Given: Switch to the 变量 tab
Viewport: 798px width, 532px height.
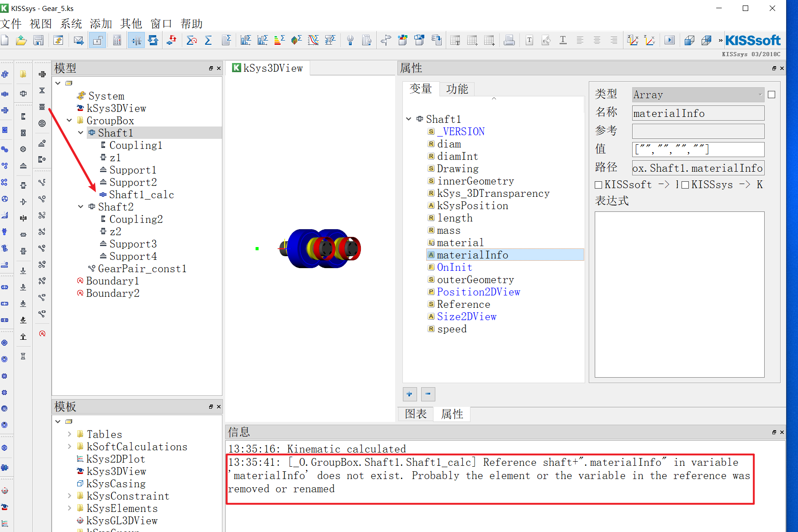Looking at the screenshot, I should pyautogui.click(x=421, y=89).
